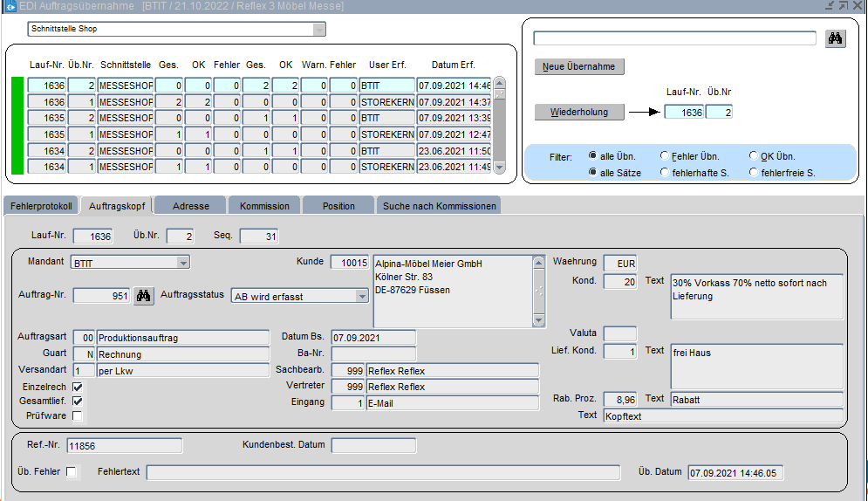
Task: Click the EDI application icon in title bar
Action: tap(11, 6)
